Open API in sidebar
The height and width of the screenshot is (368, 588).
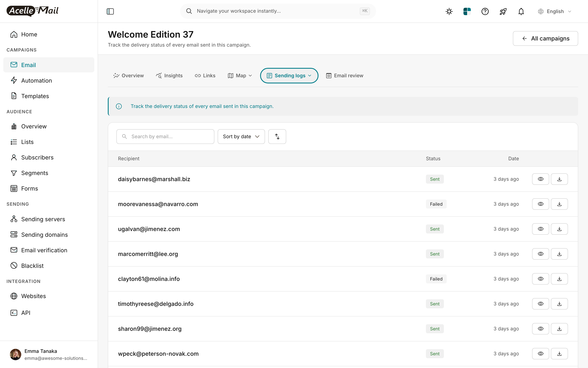point(49,313)
